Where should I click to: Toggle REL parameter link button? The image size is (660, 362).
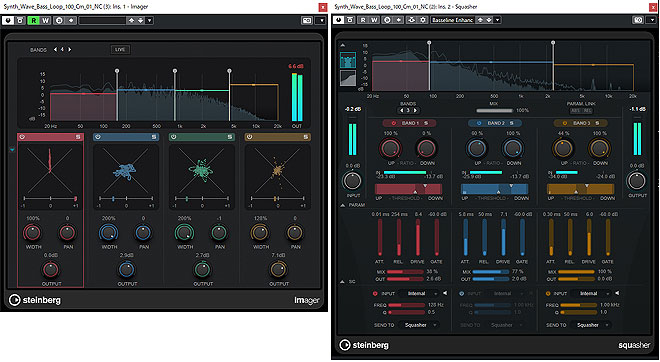[x=587, y=111]
